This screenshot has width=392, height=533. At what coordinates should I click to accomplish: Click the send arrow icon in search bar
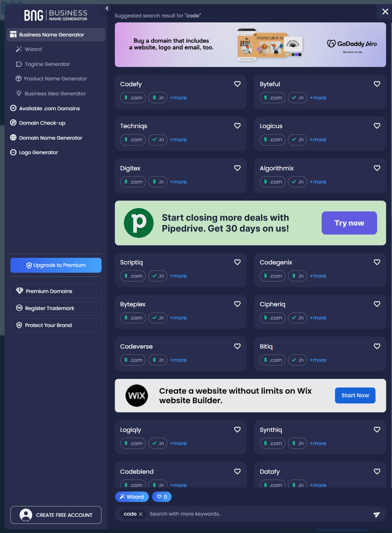(376, 514)
